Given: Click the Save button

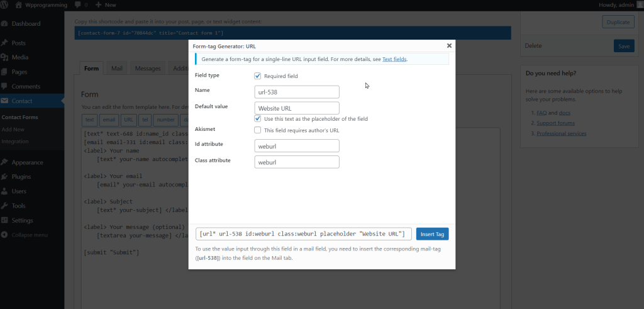Looking at the screenshot, I should coord(623,46).
